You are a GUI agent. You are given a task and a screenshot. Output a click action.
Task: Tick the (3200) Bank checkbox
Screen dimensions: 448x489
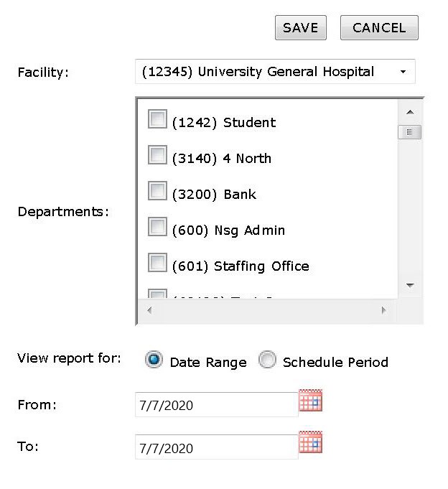point(157,191)
